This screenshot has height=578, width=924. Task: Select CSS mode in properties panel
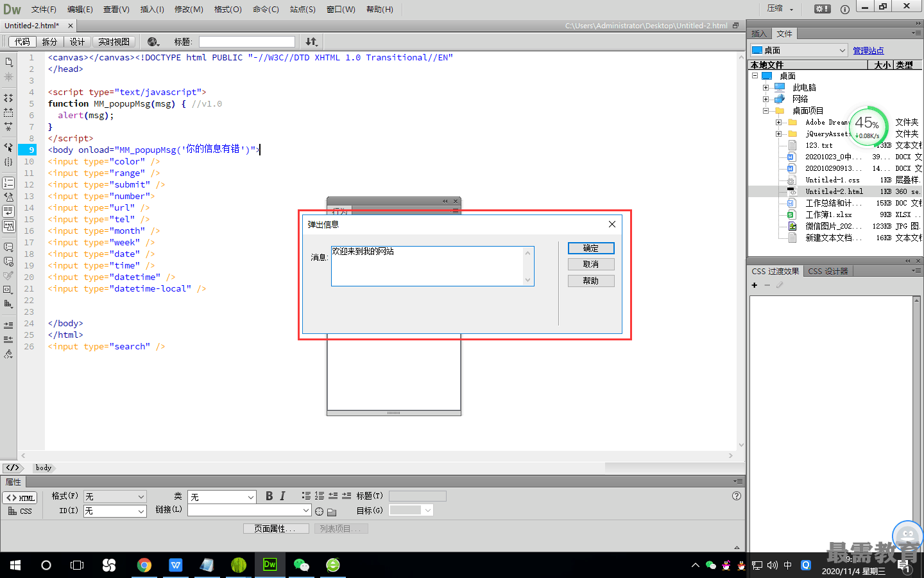point(21,511)
